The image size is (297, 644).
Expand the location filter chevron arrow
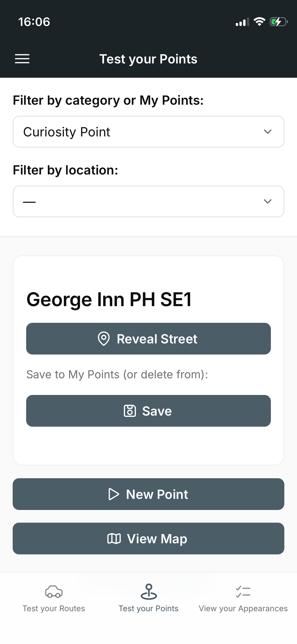click(268, 201)
